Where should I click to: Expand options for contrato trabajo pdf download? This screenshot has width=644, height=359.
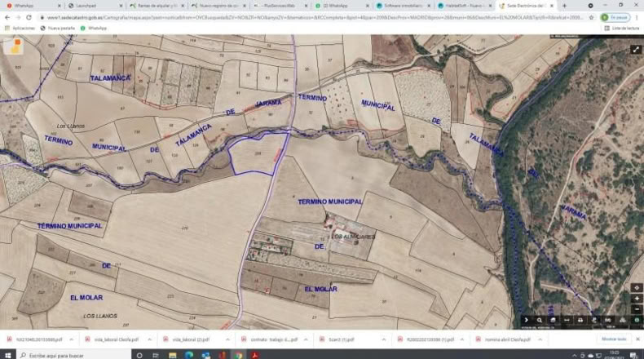click(306, 339)
